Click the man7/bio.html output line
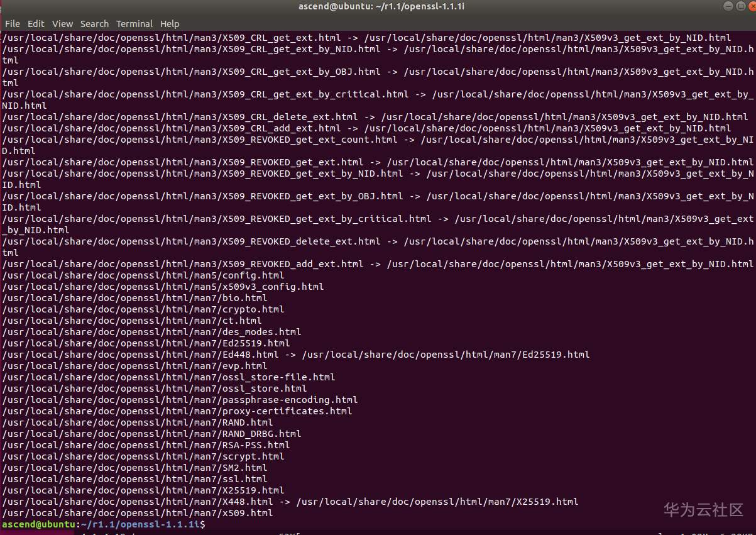 coord(134,298)
